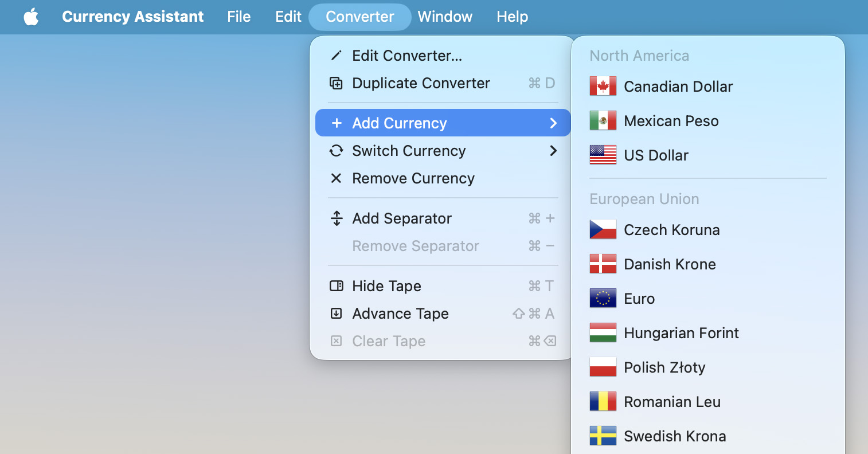Click the Danish Krone entry
868x454 pixels.
click(x=670, y=264)
